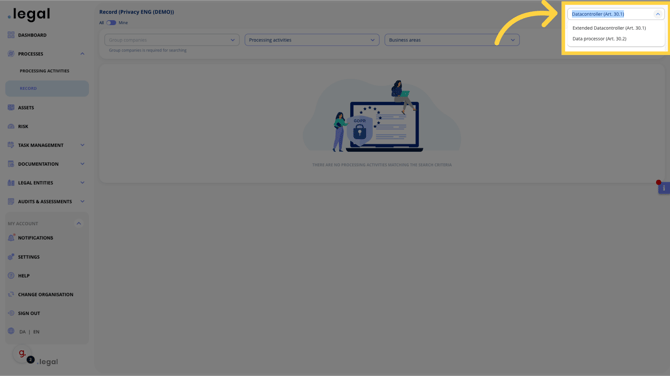The image size is (670, 376).
Task: Open the blue info tab on right edge
Action: coord(664,188)
